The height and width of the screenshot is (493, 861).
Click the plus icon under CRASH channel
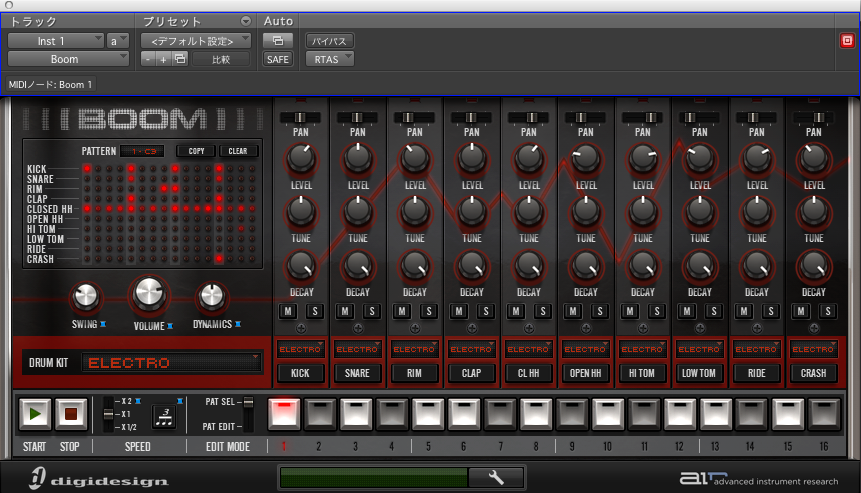tap(814, 328)
